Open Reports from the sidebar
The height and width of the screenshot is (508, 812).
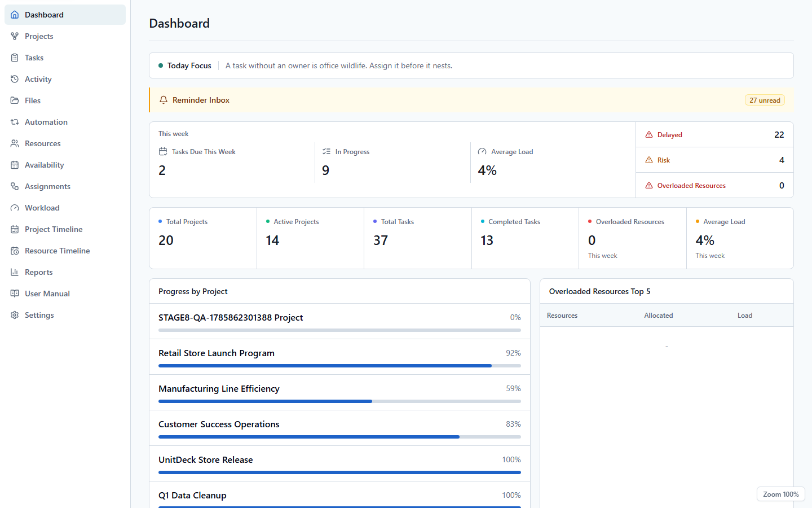point(65,272)
